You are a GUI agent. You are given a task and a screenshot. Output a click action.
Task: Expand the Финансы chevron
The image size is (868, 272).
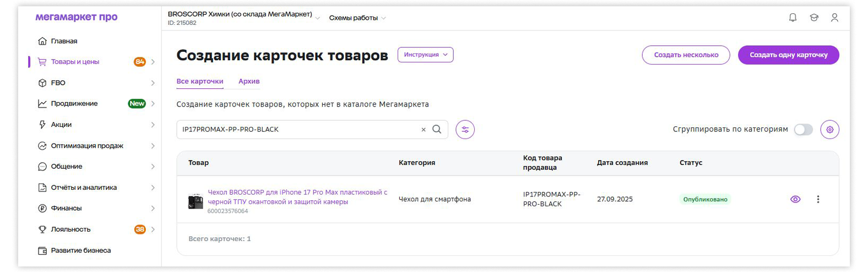153,209
